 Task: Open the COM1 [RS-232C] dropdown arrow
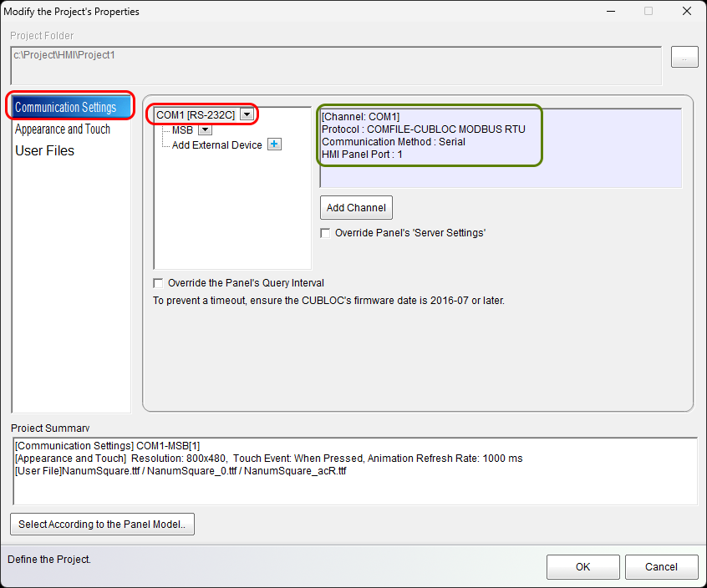pyautogui.click(x=246, y=114)
